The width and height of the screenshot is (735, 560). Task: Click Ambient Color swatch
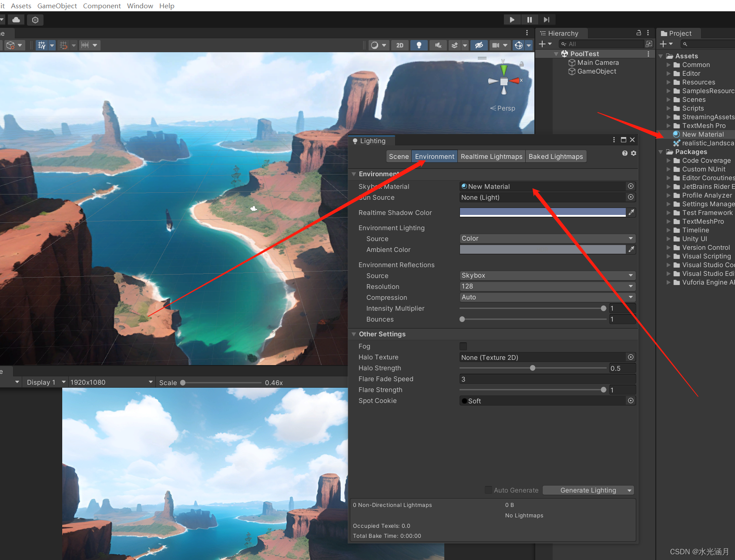(x=543, y=249)
